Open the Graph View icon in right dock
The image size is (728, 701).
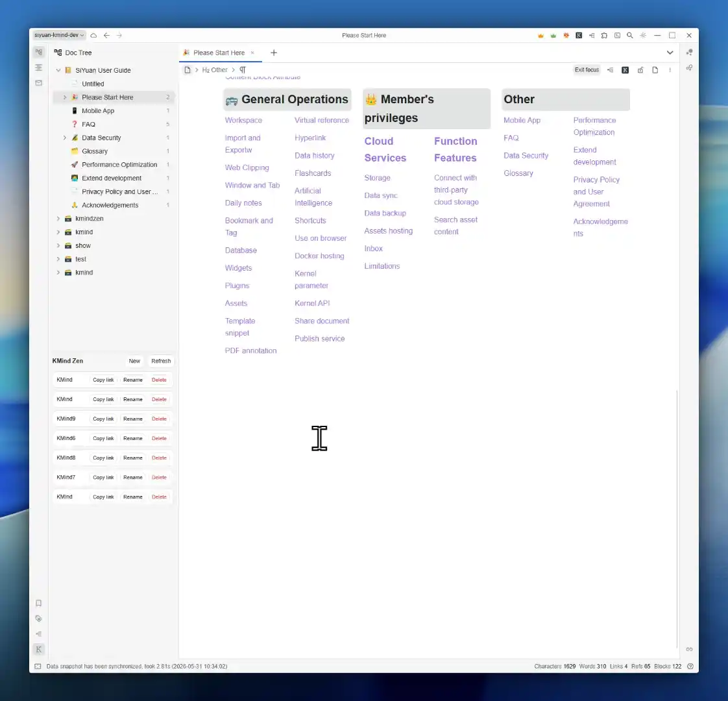tap(690, 52)
